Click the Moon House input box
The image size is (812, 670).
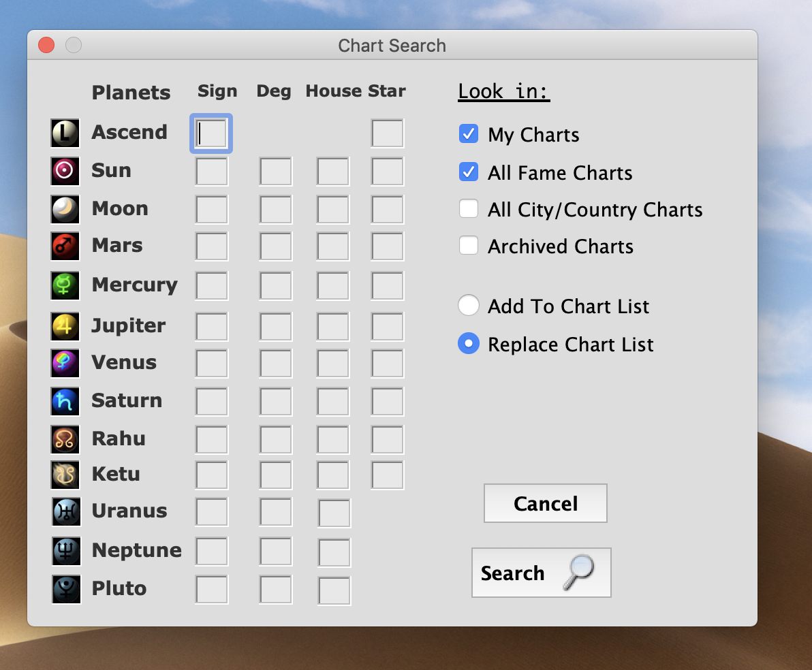click(333, 210)
